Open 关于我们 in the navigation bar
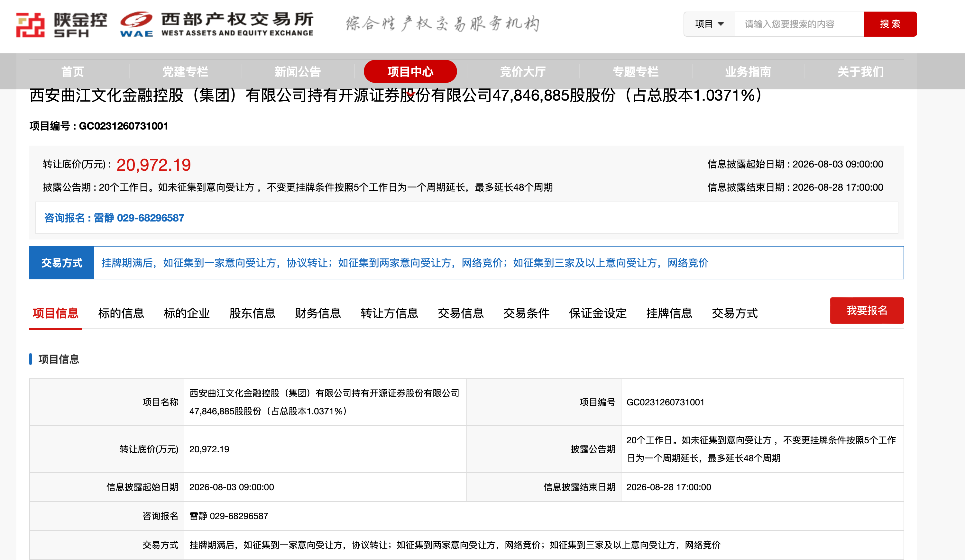The image size is (965, 560). pyautogui.click(x=860, y=72)
